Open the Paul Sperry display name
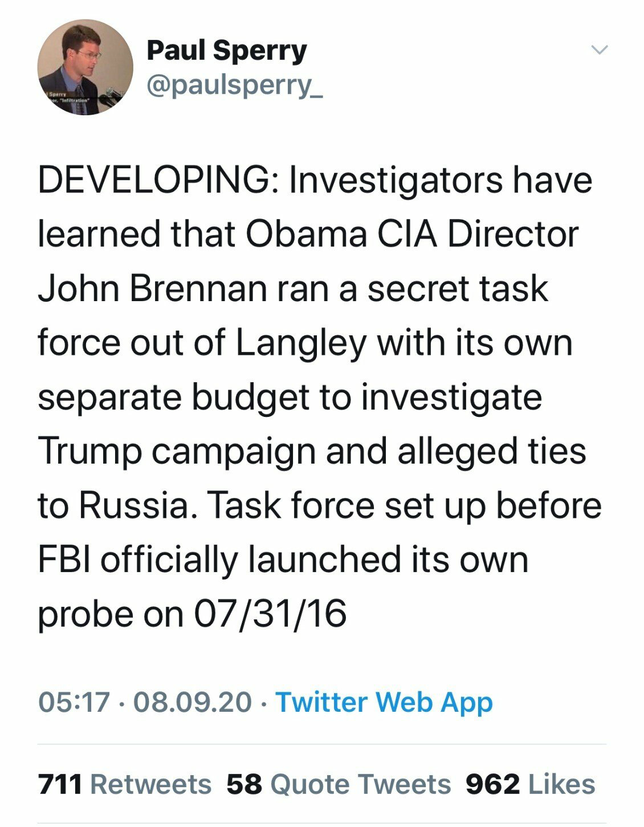644x827 pixels. 226,51
